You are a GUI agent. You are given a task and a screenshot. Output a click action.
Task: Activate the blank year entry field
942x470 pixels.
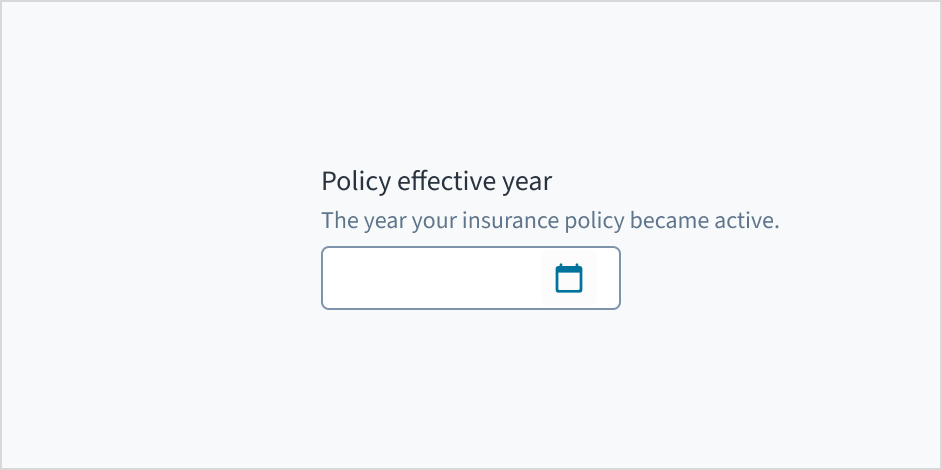tap(432, 278)
